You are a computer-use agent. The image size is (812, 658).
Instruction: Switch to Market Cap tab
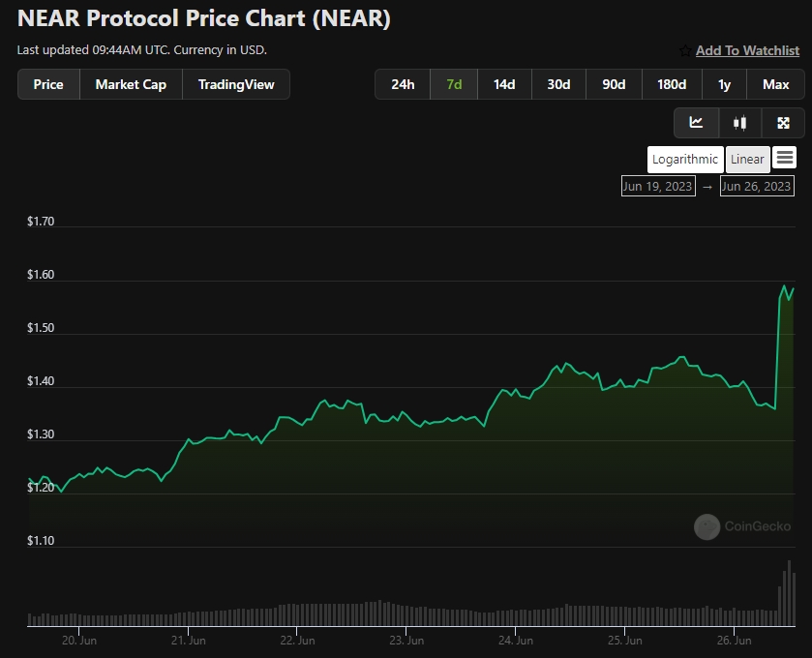coord(131,84)
